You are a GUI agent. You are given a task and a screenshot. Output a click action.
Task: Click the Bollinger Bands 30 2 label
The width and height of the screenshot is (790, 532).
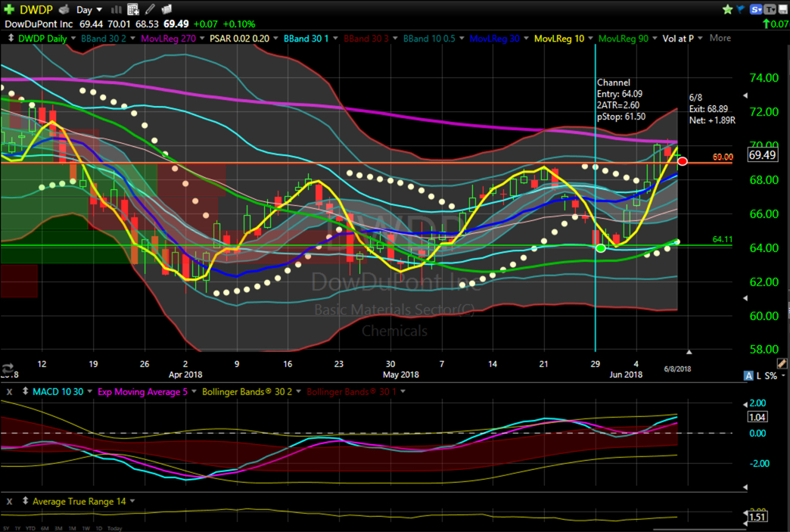coord(247,391)
